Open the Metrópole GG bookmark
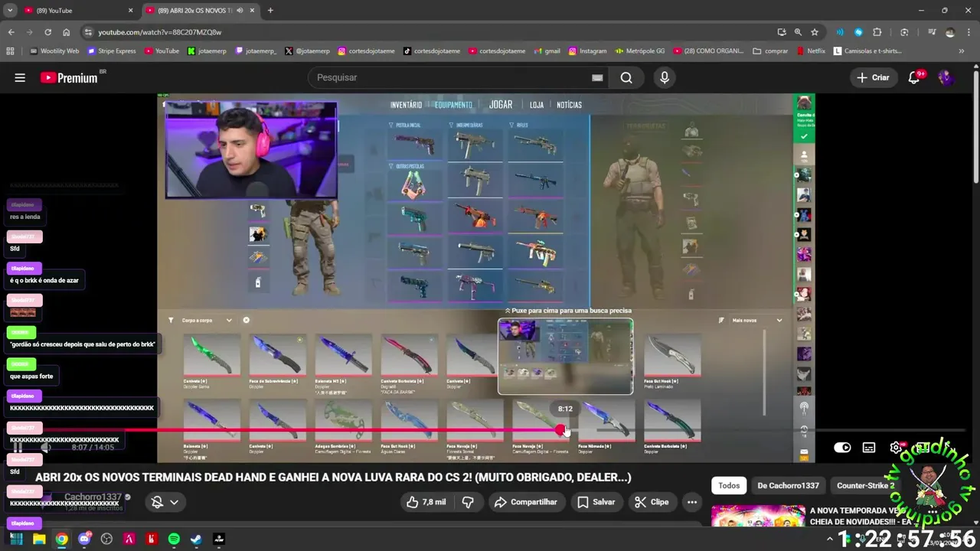 639,51
